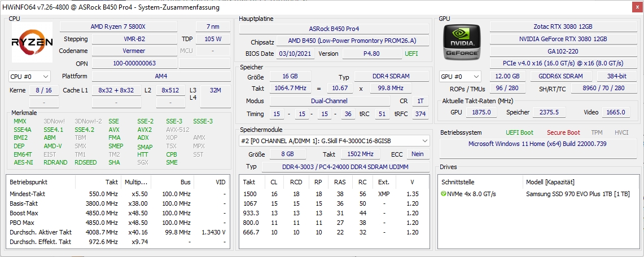Click the Dual-Channel memory mode field

click(329, 101)
